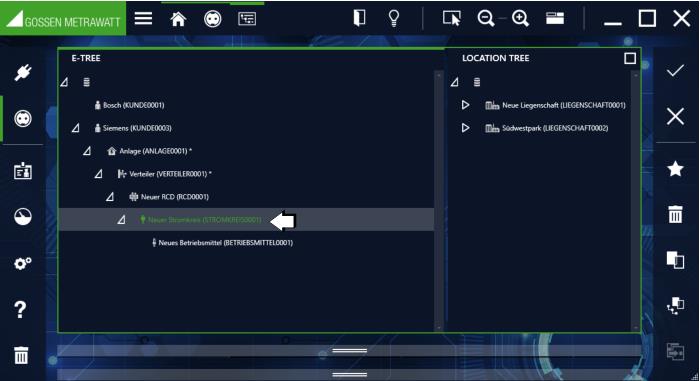Open the gauge measurement sidebar icon
Viewport: 700px width, 381px height.
pyautogui.click(x=23, y=217)
